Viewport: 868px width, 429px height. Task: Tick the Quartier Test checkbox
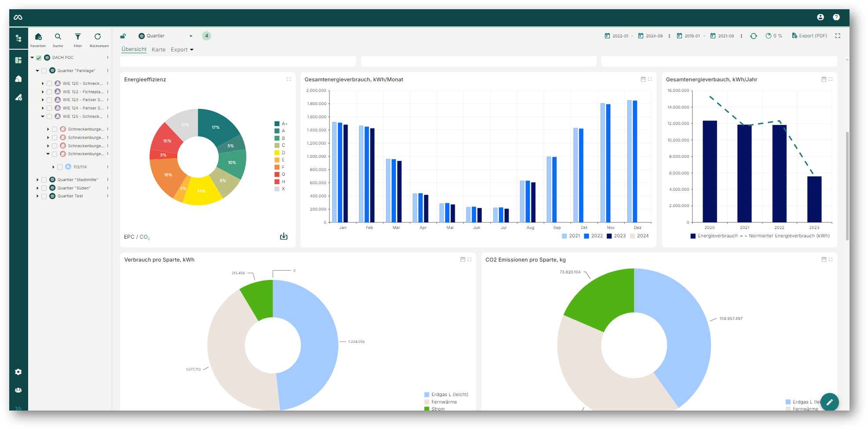(44, 196)
